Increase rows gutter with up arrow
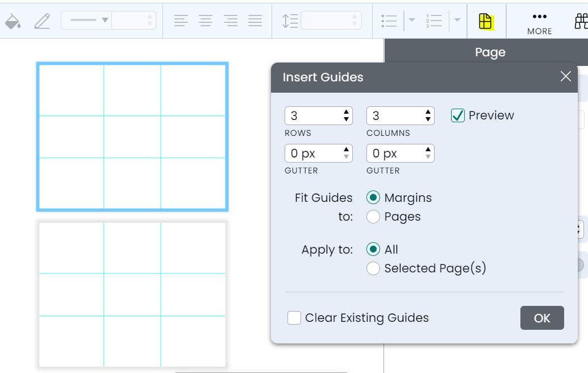The width and height of the screenshot is (588, 373). coord(346,150)
